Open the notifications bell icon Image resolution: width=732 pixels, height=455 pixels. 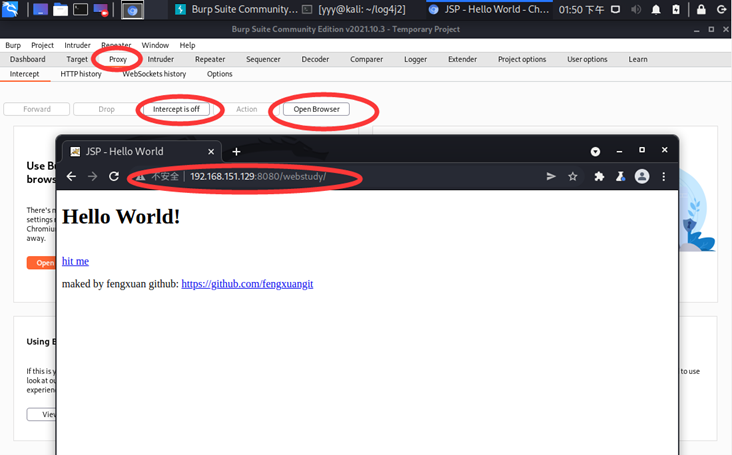coord(656,9)
